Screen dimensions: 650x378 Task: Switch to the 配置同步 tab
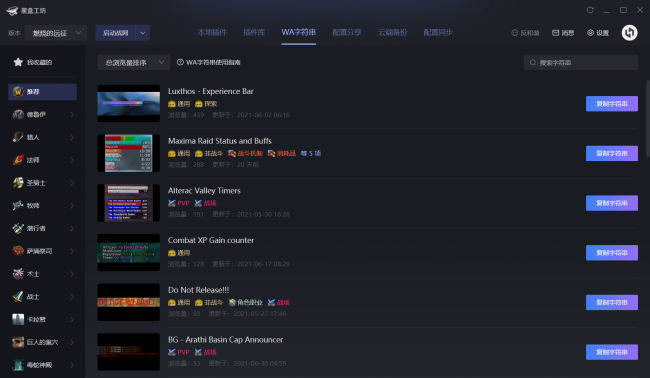click(x=438, y=32)
